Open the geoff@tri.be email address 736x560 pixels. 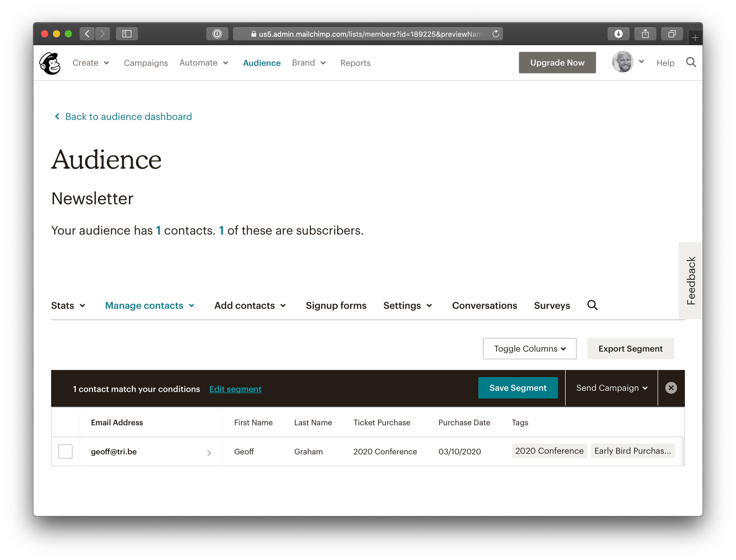[x=114, y=452]
